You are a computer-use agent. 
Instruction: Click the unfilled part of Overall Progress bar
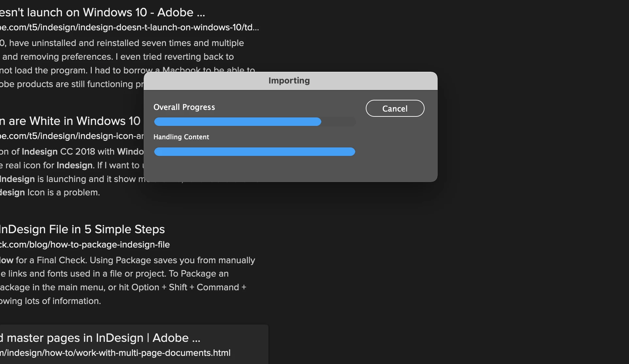pyautogui.click(x=338, y=122)
